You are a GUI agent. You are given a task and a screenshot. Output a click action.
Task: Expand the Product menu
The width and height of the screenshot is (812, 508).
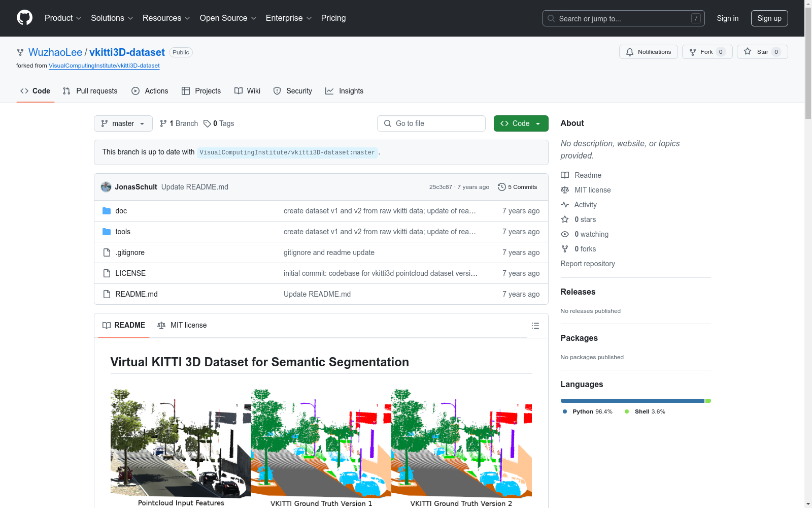click(63, 18)
